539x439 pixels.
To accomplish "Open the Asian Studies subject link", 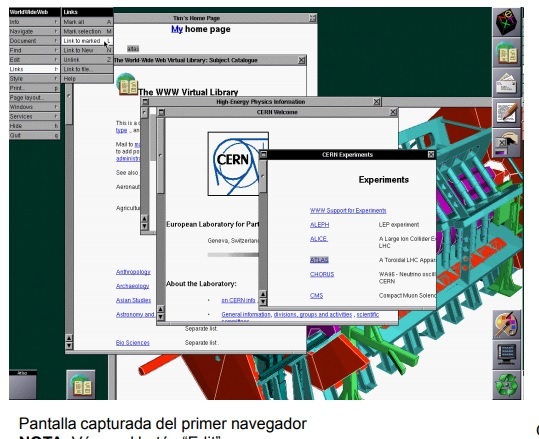I will click(x=133, y=300).
